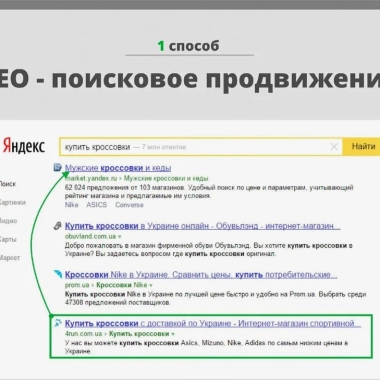380x380 pixels.
Task: Click the obuvland.com.ua green URL text
Action: [90, 236]
